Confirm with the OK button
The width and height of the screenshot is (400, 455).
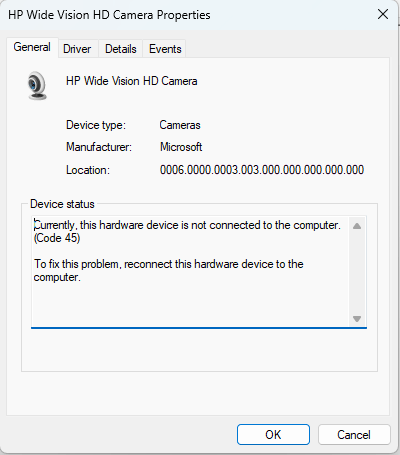(273, 435)
